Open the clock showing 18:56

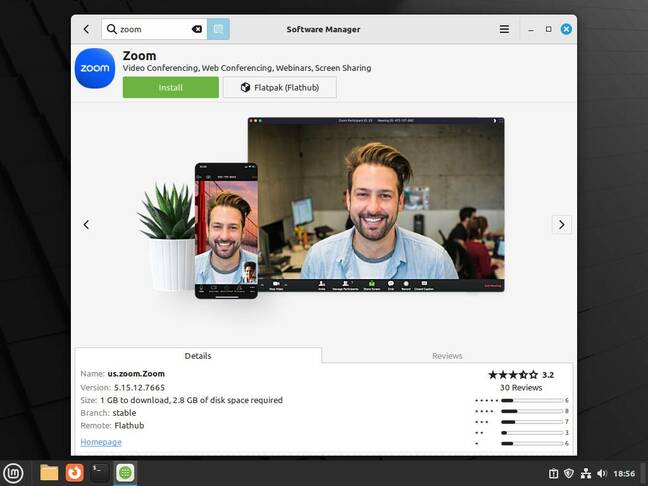click(x=624, y=474)
